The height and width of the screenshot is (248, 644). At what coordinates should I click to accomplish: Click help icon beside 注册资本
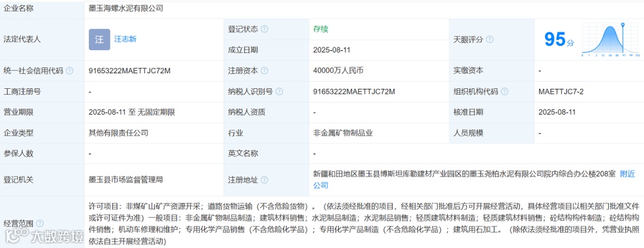(x=265, y=70)
